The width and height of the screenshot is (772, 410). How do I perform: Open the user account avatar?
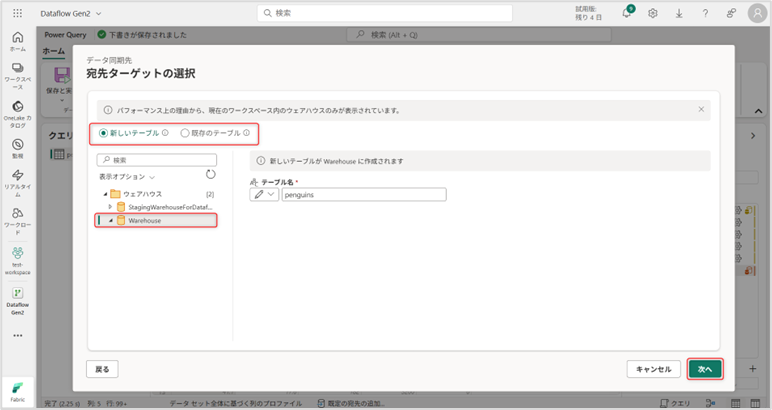(x=758, y=13)
